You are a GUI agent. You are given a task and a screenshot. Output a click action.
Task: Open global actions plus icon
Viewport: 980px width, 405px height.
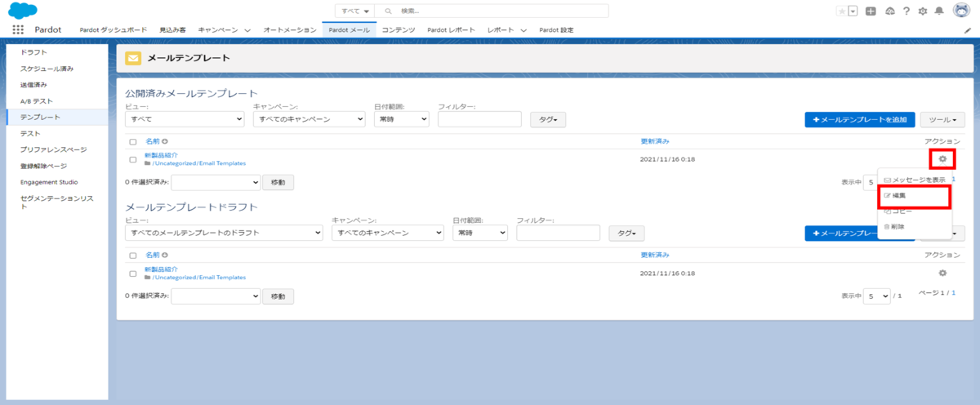click(x=871, y=11)
